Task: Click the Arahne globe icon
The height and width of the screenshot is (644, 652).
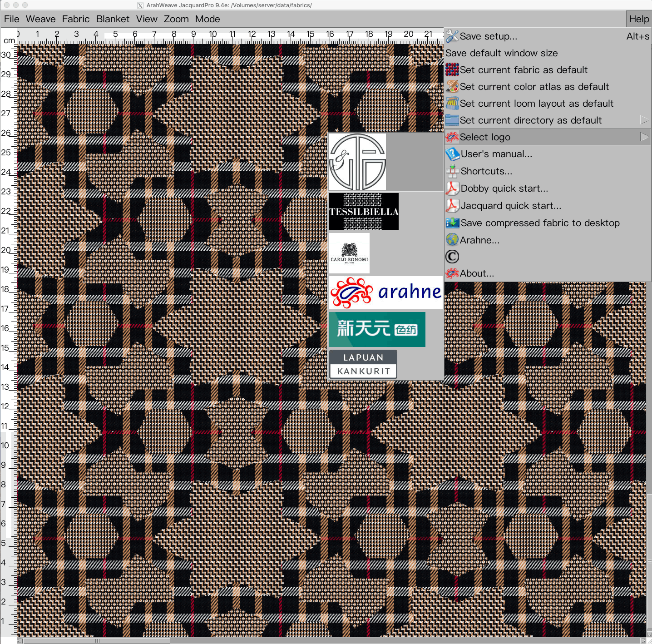Action: point(452,240)
